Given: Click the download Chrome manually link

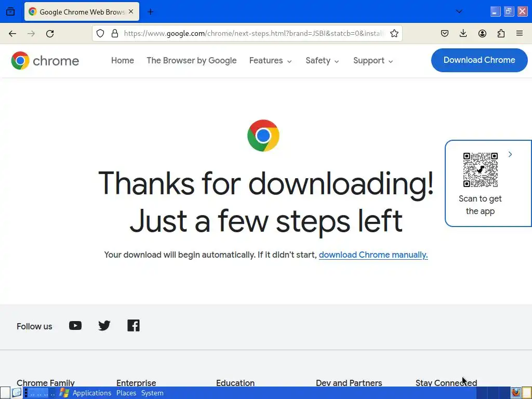Looking at the screenshot, I should click(x=373, y=255).
